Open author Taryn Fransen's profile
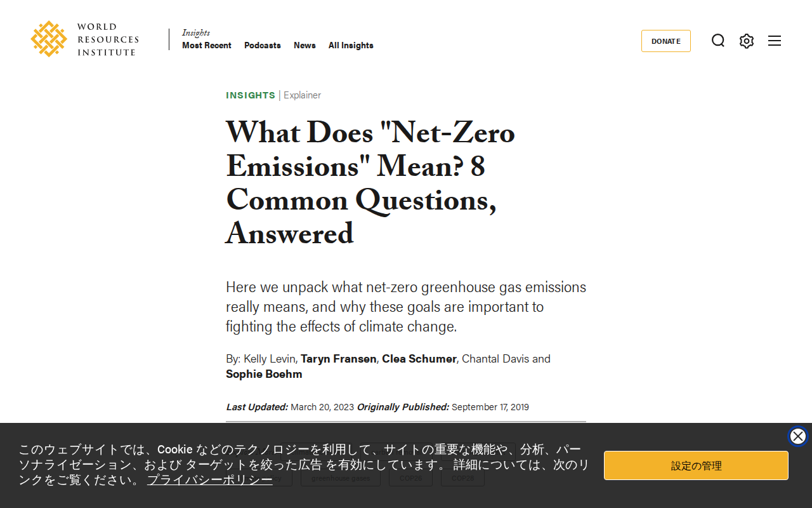The image size is (812, 508). (x=339, y=359)
